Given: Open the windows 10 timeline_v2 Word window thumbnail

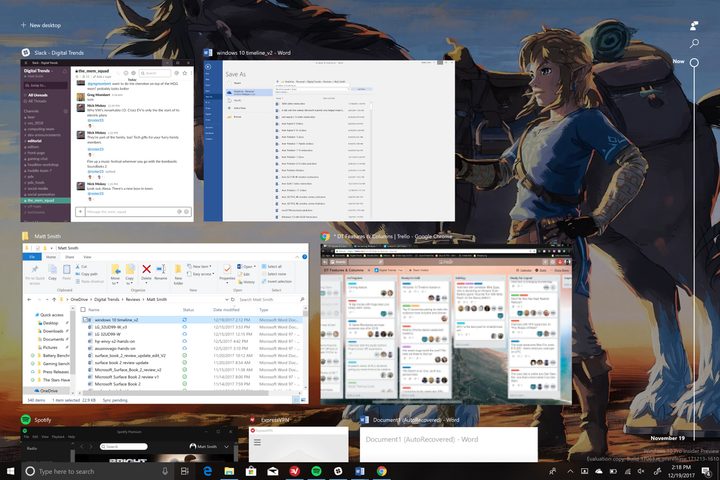Looking at the screenshot, I should tap(329, 141).
